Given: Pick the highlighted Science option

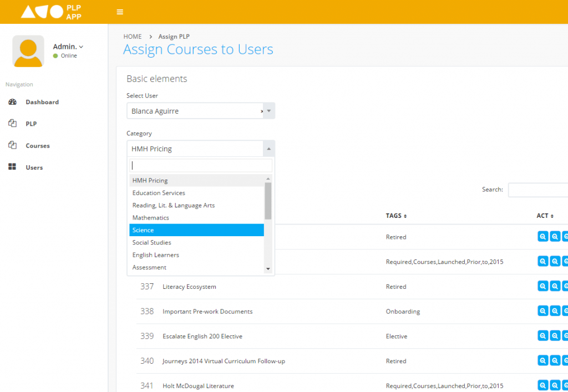Looking at the screenshot, I should click(196, 230).
